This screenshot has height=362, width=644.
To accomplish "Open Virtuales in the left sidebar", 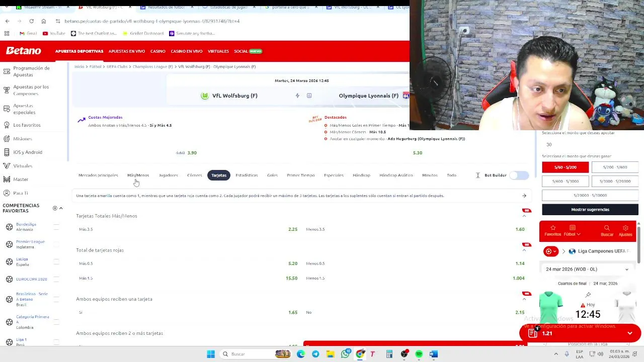I will pos(22,166).
